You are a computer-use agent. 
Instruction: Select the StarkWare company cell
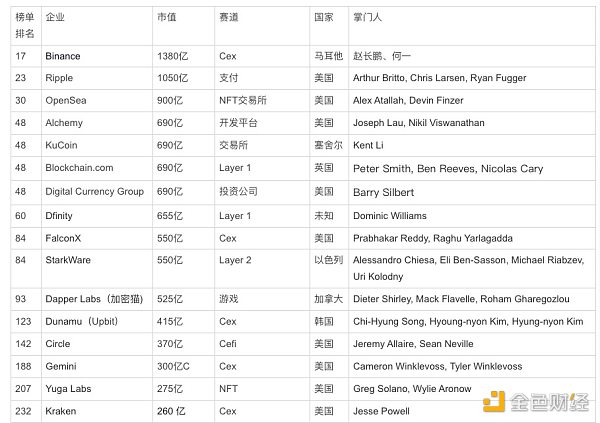pos(68,260)
